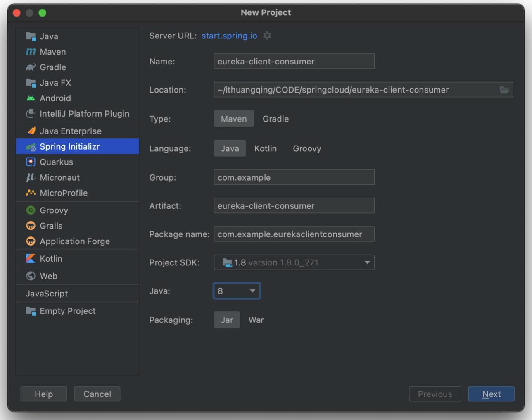Set packaging to Jar
Viewport: 532px width, 420px height.
point(227,320)
